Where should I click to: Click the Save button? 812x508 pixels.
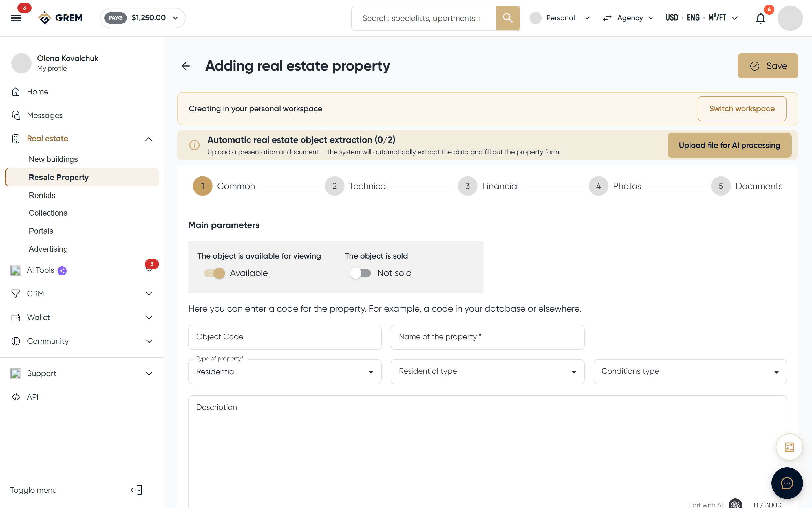point(768,66)
